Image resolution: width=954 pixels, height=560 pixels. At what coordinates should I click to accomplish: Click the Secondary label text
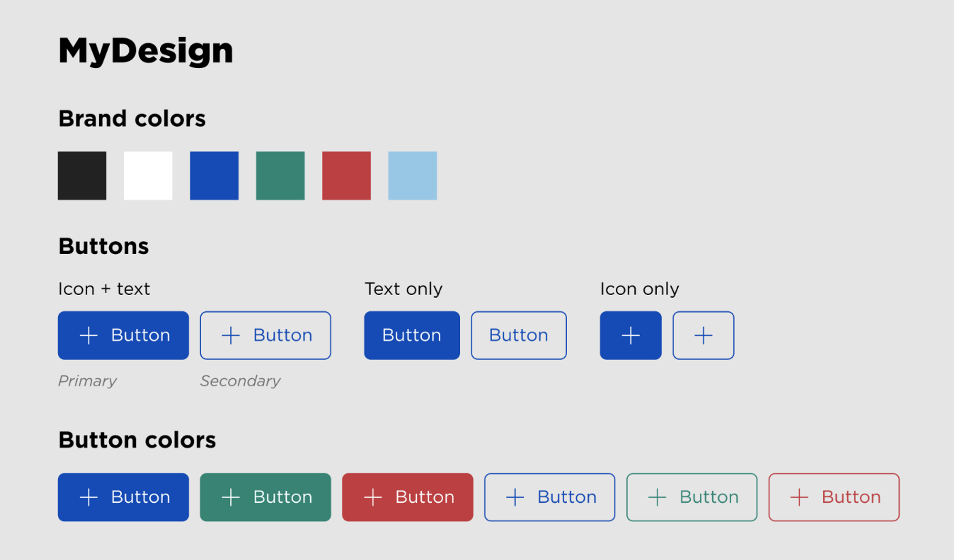coord(240,381)
